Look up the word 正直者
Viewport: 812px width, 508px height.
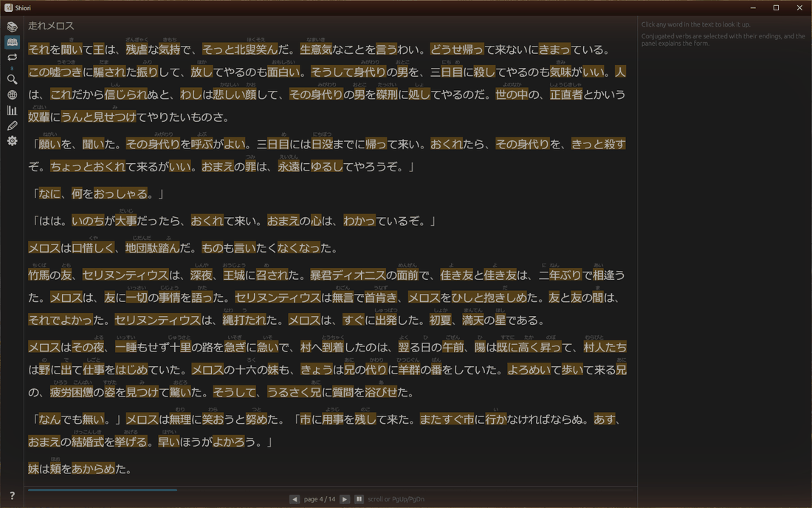point(566,95)
